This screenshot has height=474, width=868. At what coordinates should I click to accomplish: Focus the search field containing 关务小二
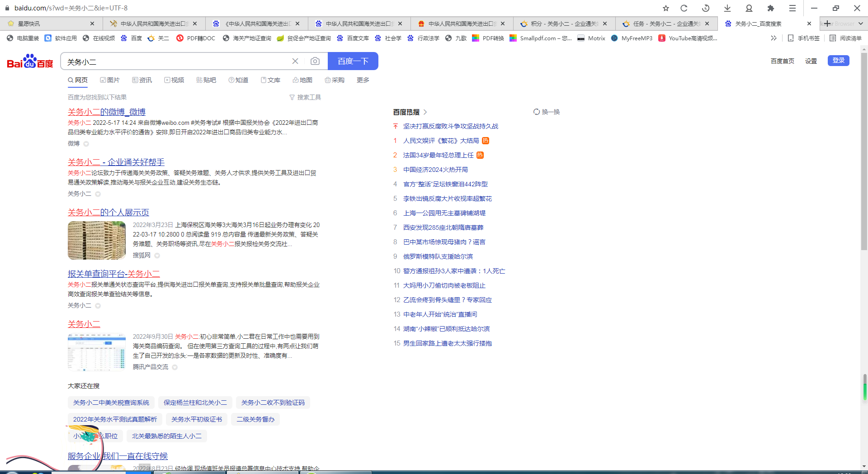pyautogui.click(x=176, y=62)
